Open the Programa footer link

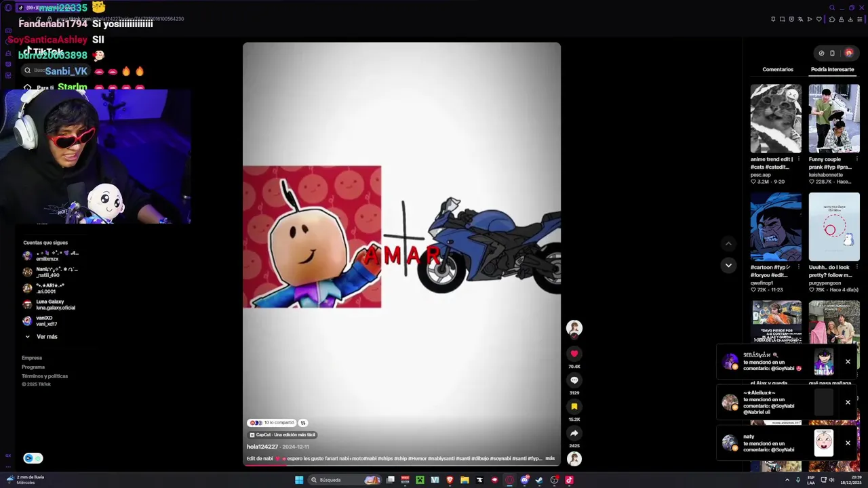click(x=33, y=367)
